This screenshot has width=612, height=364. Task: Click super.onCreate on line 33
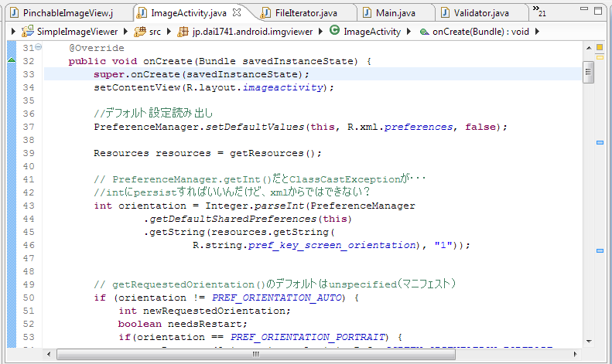(x=137, y=74)
